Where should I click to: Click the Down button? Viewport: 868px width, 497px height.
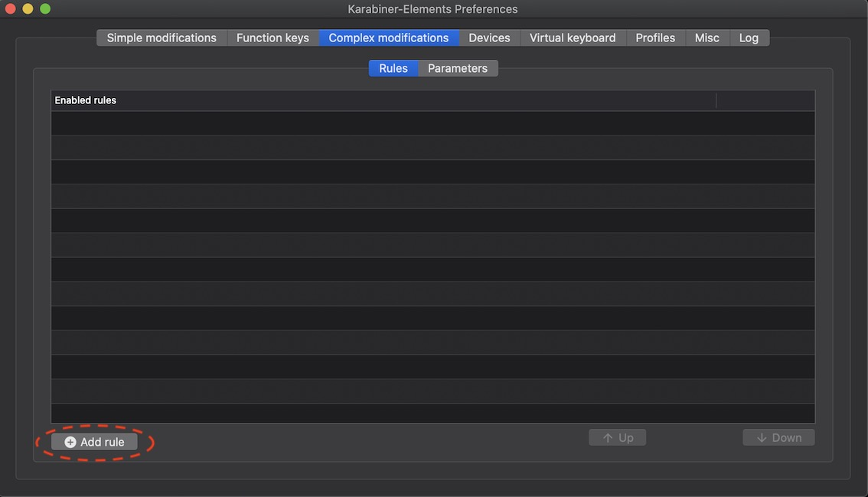point(778,437)
